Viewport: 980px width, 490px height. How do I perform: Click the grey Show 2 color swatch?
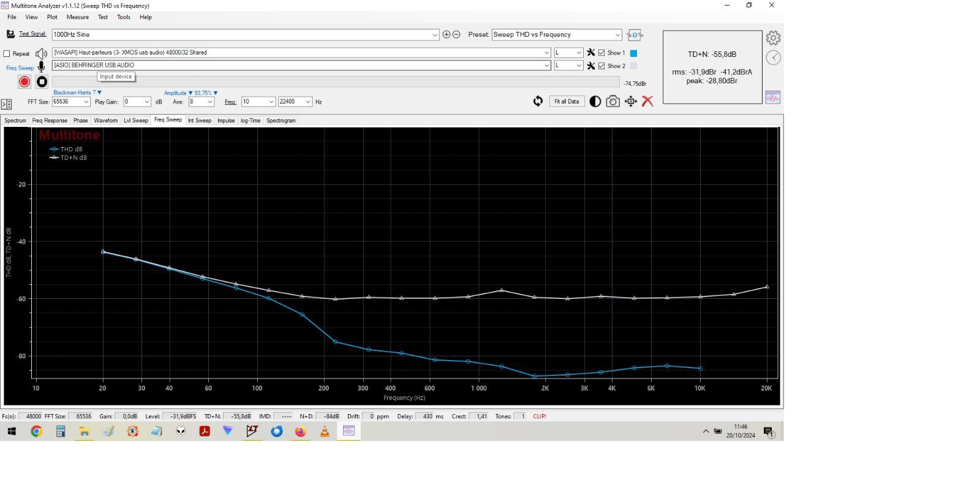(x=634, y=66)
